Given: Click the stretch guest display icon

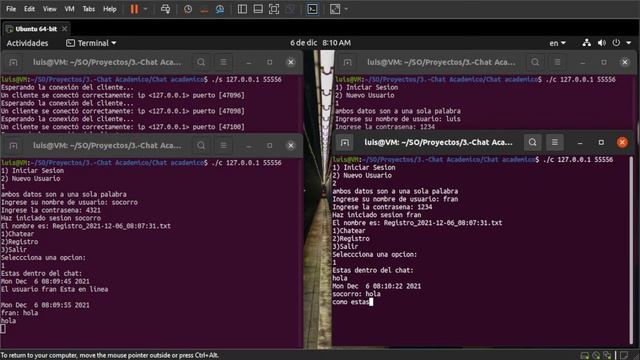Looking at the screenshot, I should point(335,9).
